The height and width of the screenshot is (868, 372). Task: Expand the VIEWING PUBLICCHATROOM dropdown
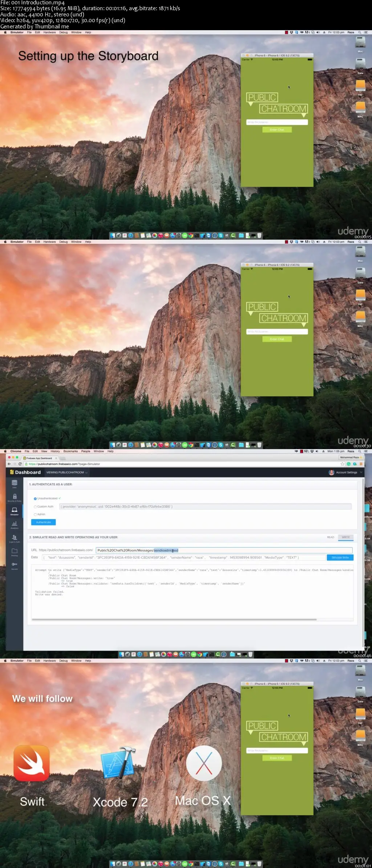pos(67,472)
